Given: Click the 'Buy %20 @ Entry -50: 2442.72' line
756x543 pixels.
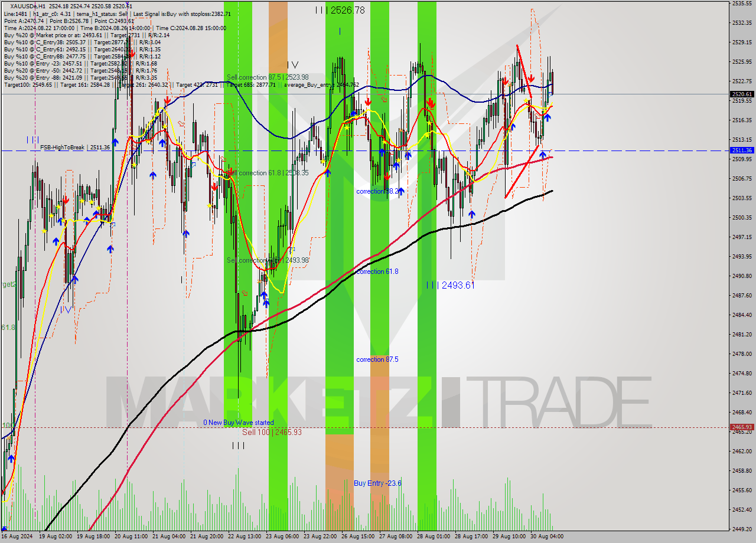Looking at the screenshot, I should (x=80, y=70).
